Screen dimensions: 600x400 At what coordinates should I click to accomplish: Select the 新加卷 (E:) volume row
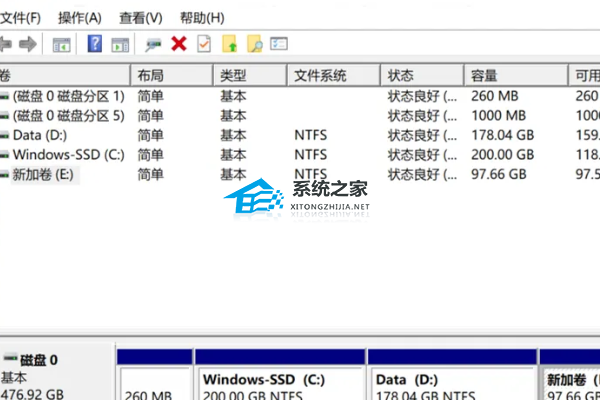click(x=43, y=174)
